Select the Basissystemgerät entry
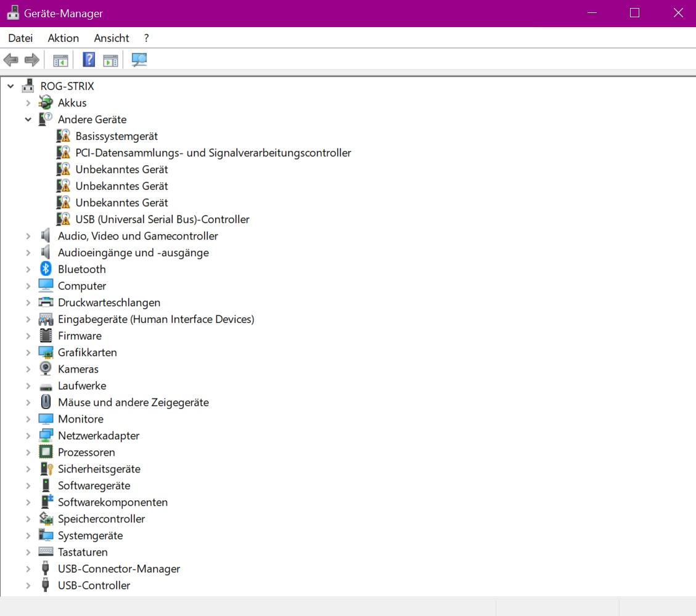 coord(117,136)
